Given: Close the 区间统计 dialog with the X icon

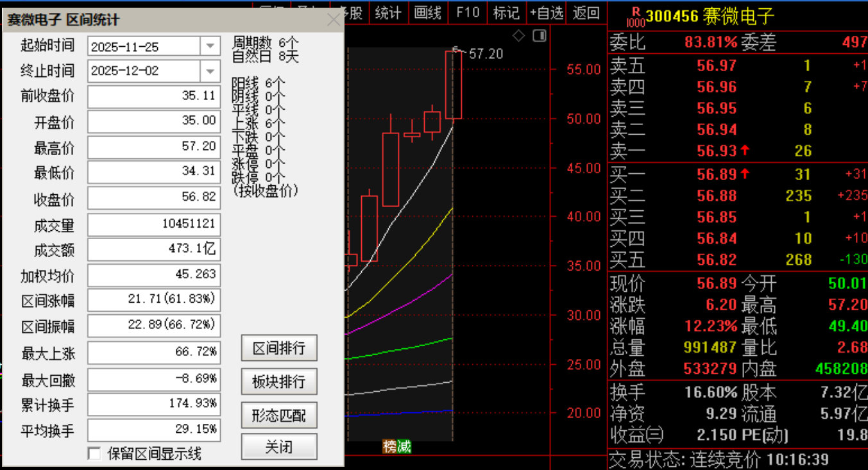Looking at the screenshot, I should click(334, 20).
